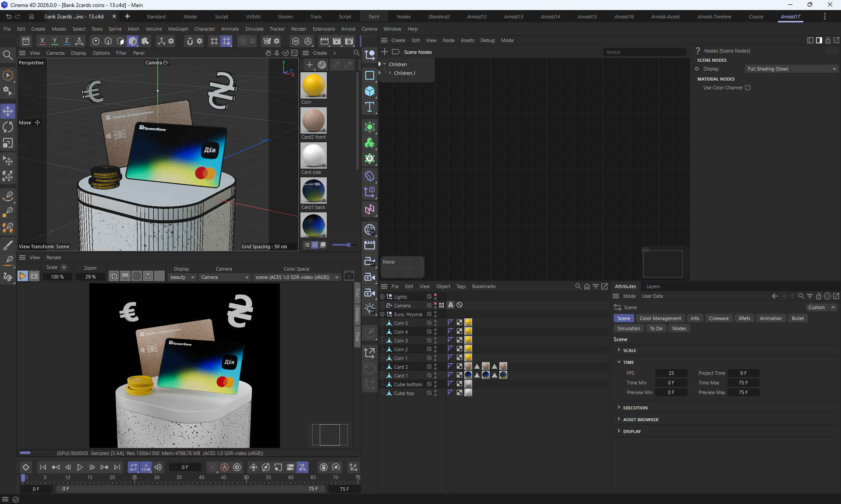Click the Text spline tool icon
The height and width of the screenshot is (504, 841).
(370, 107)
